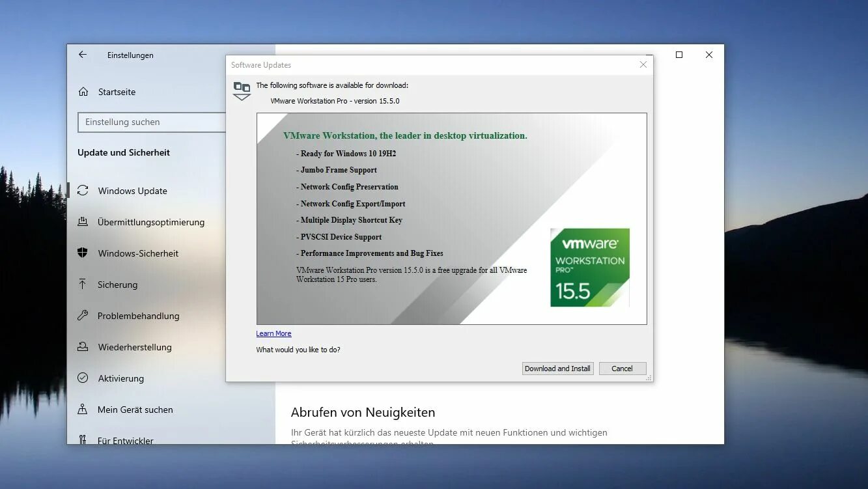The image size is (868, 489).
Task: Click Cancel in Software Updates dialog
Action: [x=622, y=369]
